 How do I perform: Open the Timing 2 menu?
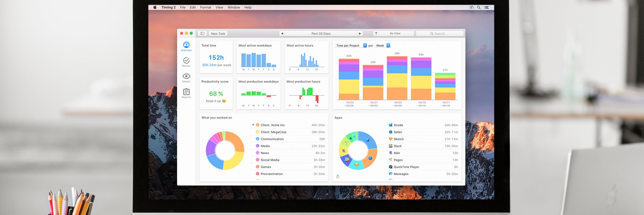pyautogui.click(x=168, y=7)
